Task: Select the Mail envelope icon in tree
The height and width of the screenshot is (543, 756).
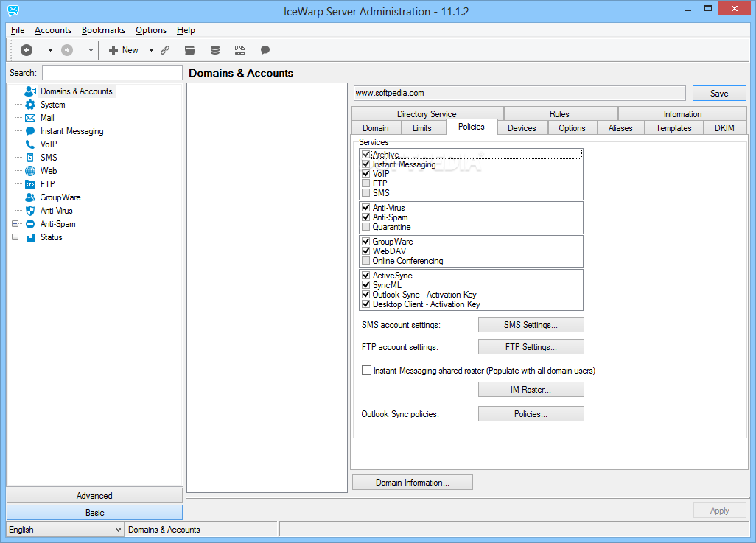Action: [x=30, y=118]
